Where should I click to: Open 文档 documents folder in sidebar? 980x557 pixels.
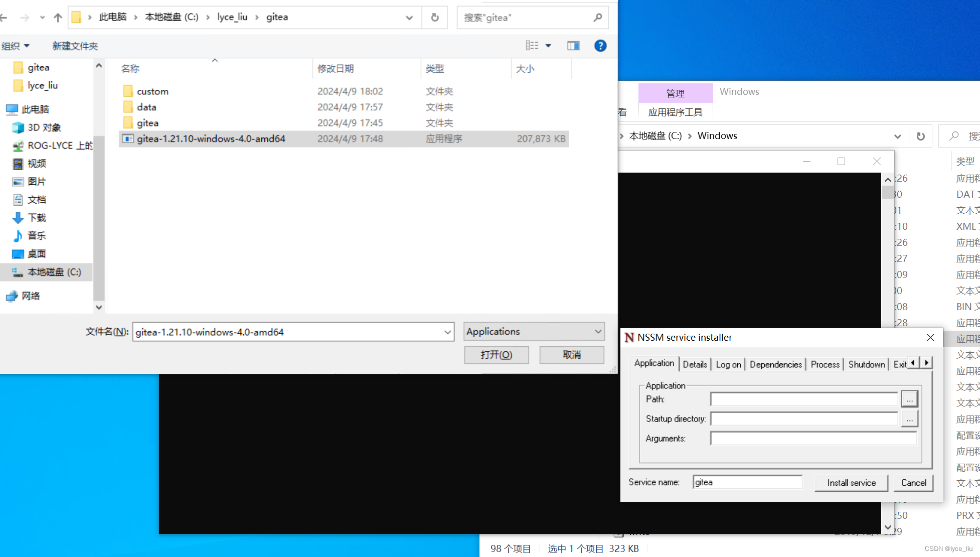(x=37, y=200)
